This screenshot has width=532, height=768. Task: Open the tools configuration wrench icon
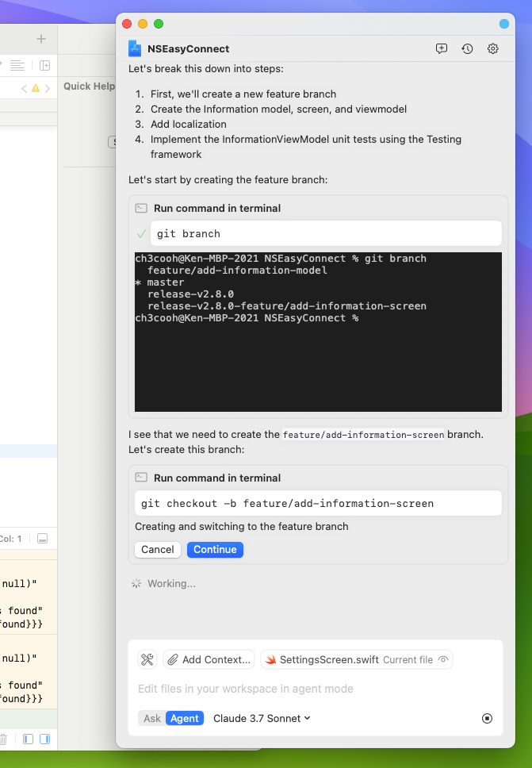pos(147,659)
